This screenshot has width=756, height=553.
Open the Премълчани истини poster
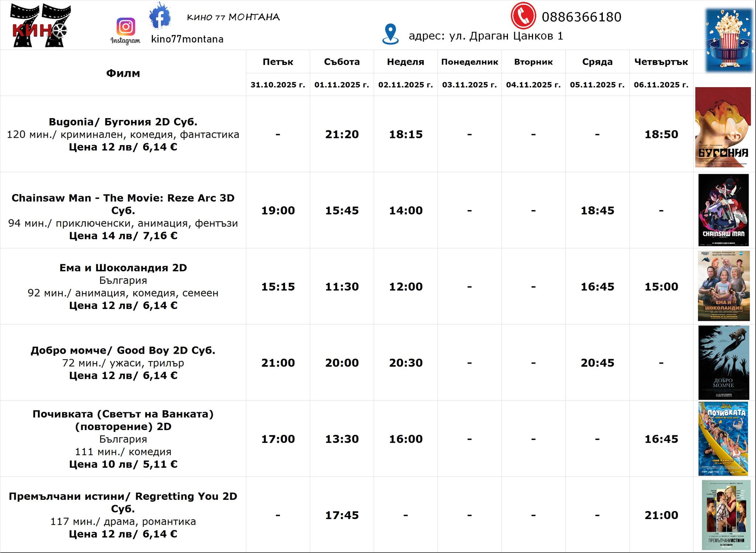726,515
